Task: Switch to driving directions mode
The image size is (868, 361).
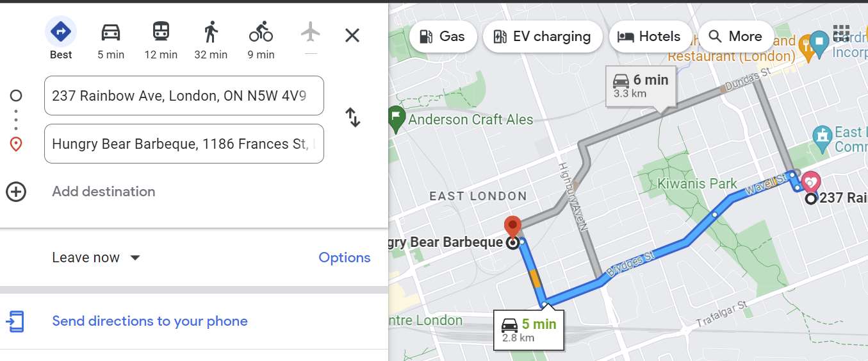Action: 111,31
